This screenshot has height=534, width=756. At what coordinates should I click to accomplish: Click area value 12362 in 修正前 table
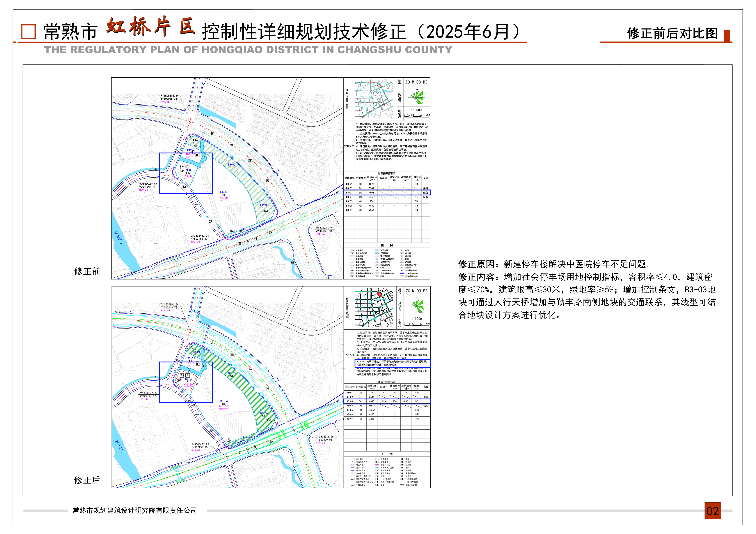(371, 201)
